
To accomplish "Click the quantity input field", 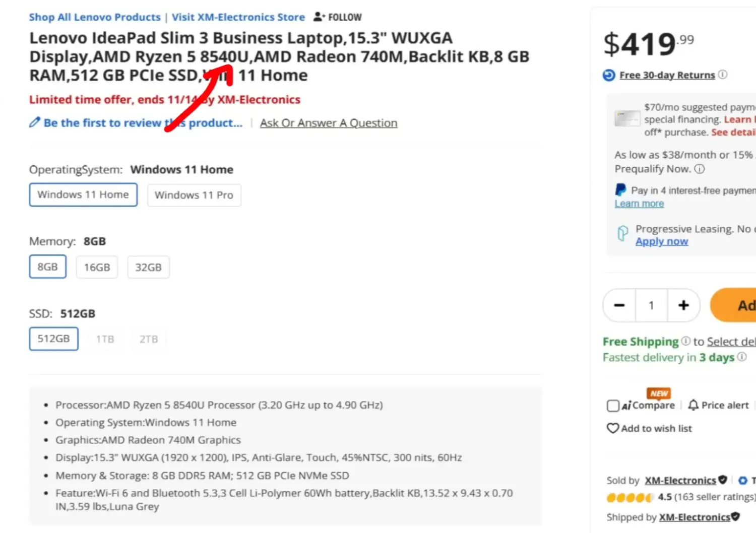I will tap(651, 305).
